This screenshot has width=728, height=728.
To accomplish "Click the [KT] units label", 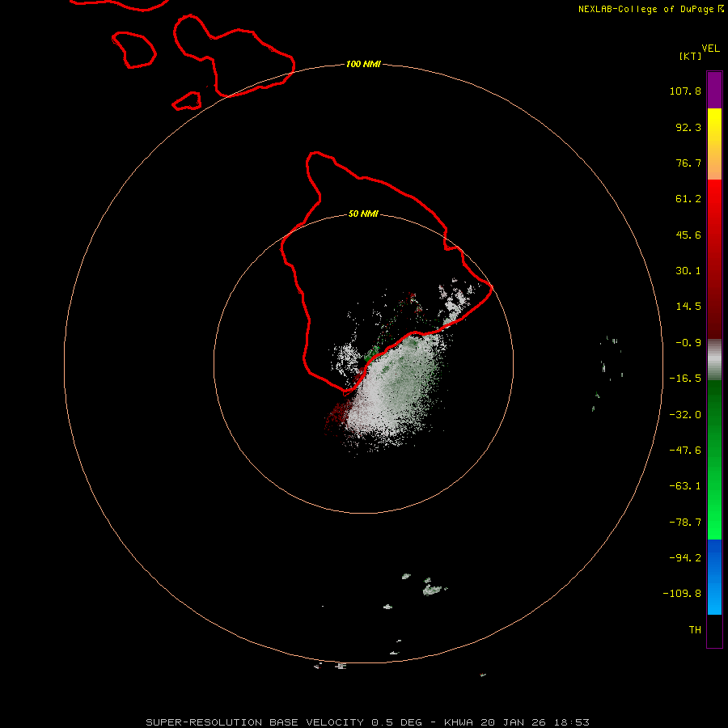I will click(x=691, y=56).
